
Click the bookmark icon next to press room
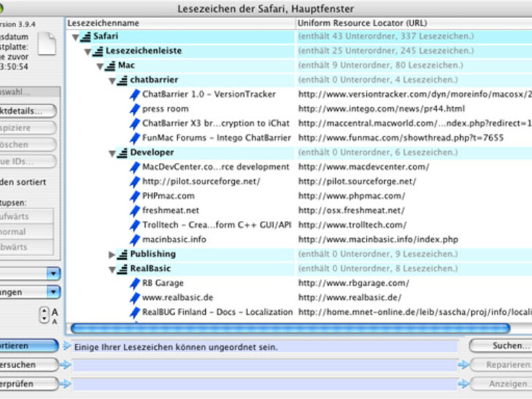[135, 109]
